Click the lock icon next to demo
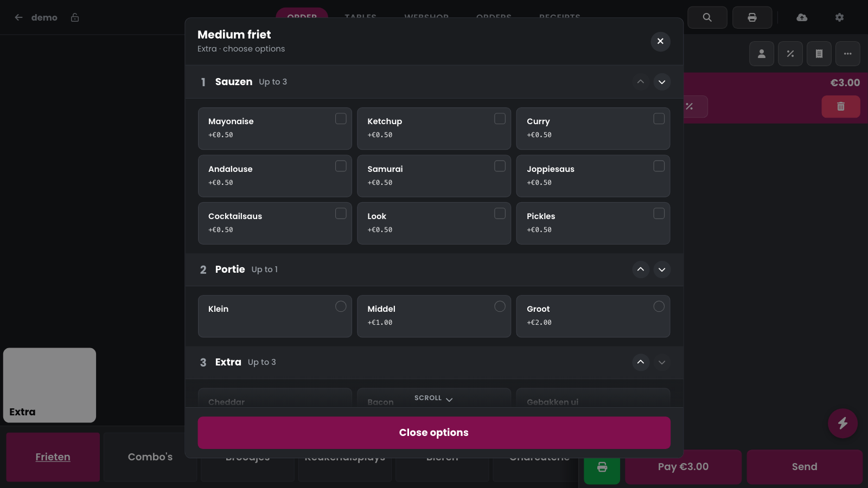The width and height of the screenshot is (868, 488). point(75,17)
